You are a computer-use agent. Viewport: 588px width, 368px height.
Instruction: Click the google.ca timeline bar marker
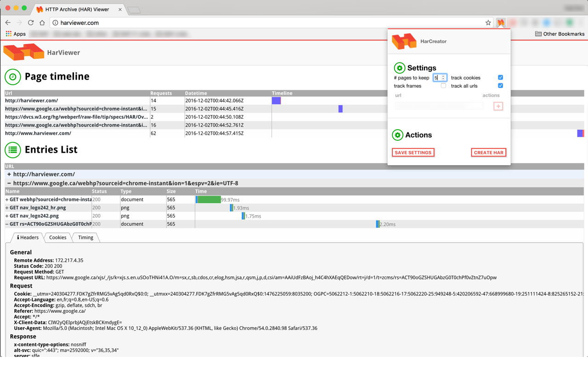click(340, 109)
